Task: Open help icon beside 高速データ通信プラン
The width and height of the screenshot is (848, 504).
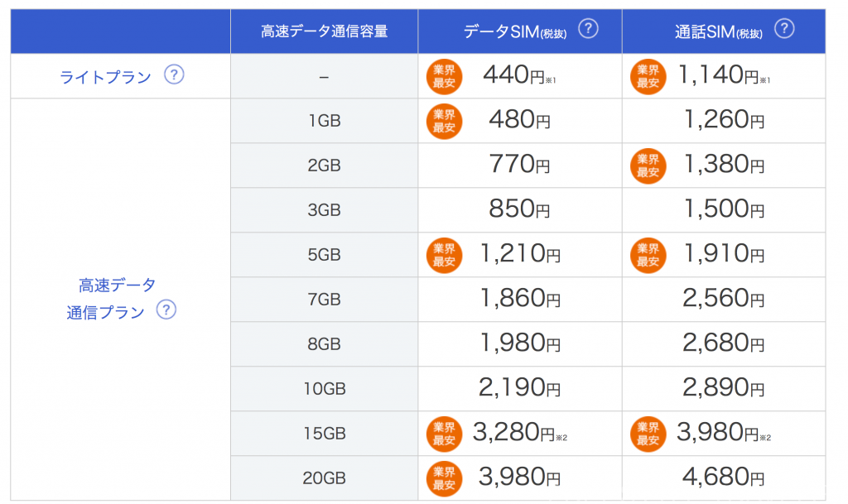Action: click(166, 310)
